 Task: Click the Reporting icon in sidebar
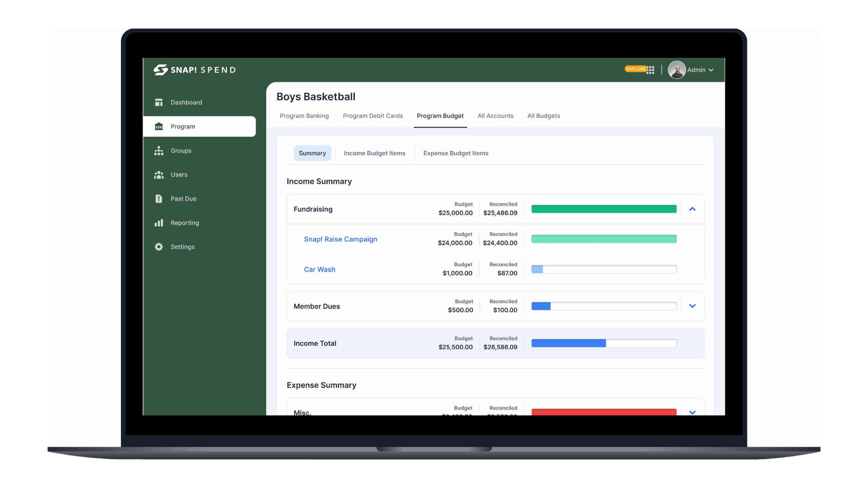[158, 222]
